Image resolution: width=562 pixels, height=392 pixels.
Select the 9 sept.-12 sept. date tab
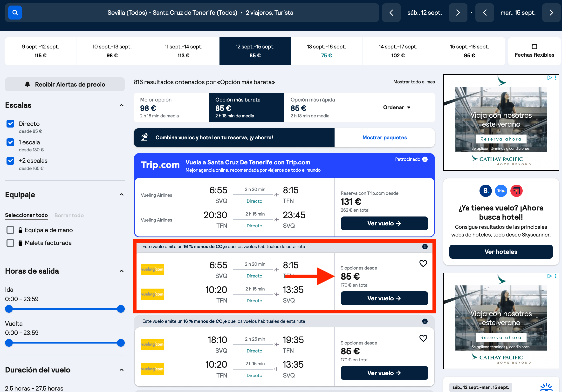click(41, 51)
